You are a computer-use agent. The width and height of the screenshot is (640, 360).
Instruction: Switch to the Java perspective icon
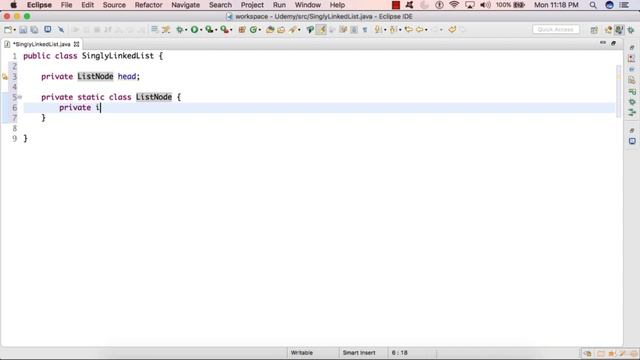point(619,30)
